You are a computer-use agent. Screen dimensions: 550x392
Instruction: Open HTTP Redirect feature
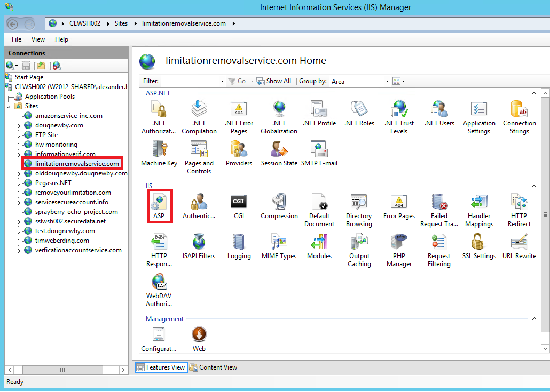[519, 210]
